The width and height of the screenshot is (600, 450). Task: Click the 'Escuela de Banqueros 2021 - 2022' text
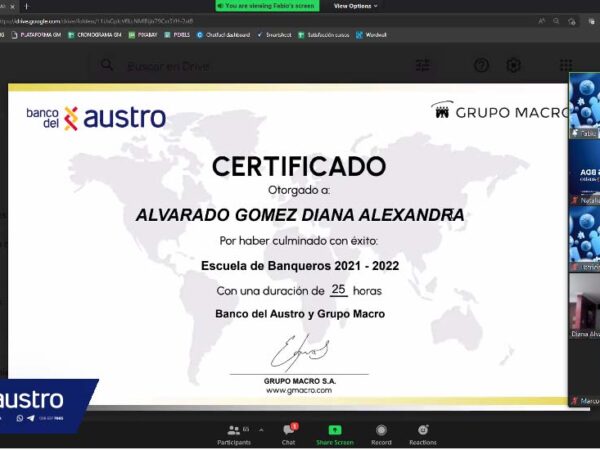[x=300, y=266]
